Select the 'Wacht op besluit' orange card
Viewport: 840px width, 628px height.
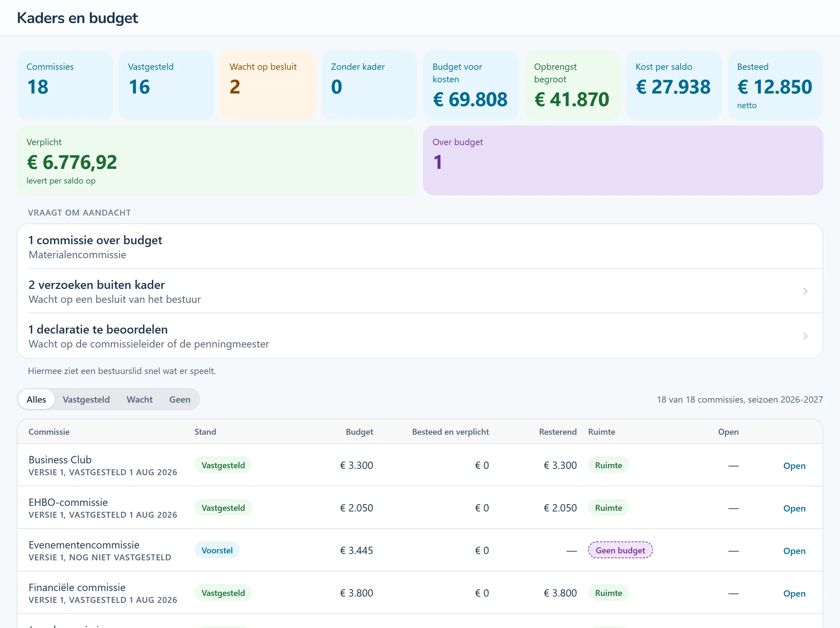point(268,85)
